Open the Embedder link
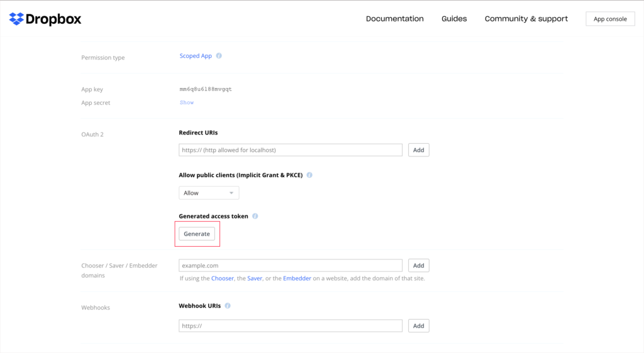The height and width of the screenshot is (353, 644). 297,278
